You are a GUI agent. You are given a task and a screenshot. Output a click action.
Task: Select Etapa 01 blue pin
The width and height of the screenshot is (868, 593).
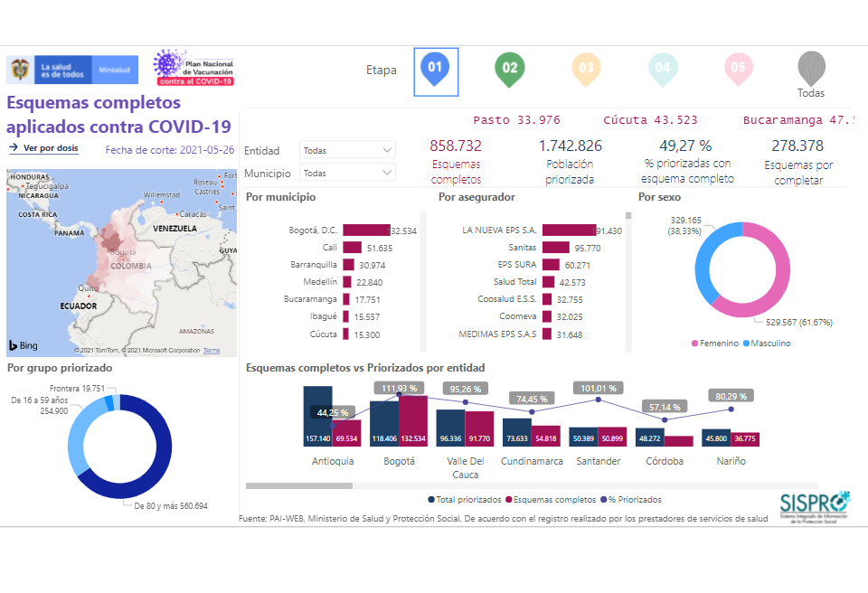click(x=436, y=70)
